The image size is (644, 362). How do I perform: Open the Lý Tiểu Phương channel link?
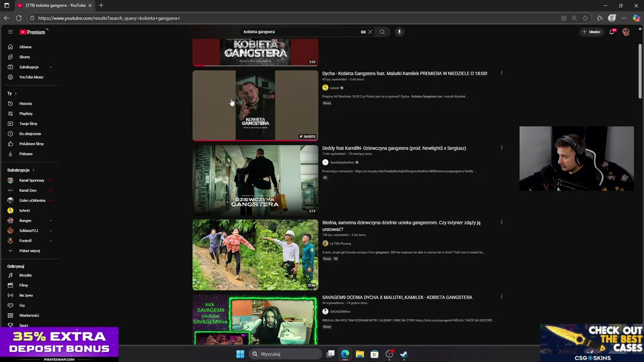[x=340, y=244]
